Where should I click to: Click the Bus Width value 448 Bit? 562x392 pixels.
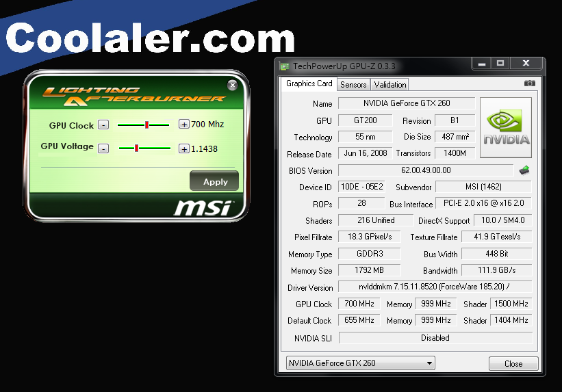coord(497,254)
